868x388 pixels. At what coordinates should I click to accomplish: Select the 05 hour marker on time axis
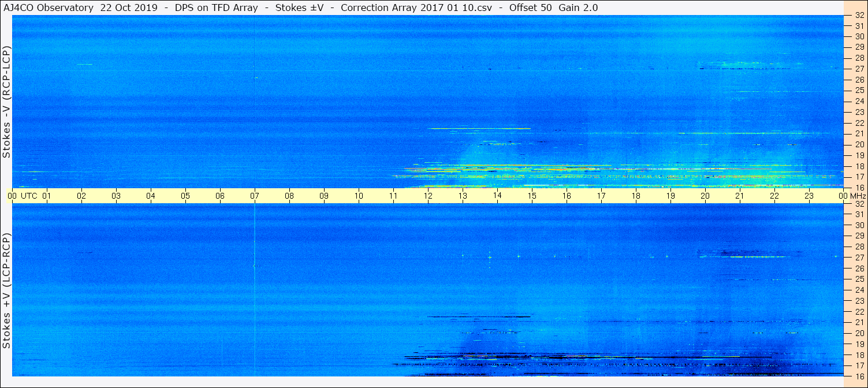(x=185, y=196)
